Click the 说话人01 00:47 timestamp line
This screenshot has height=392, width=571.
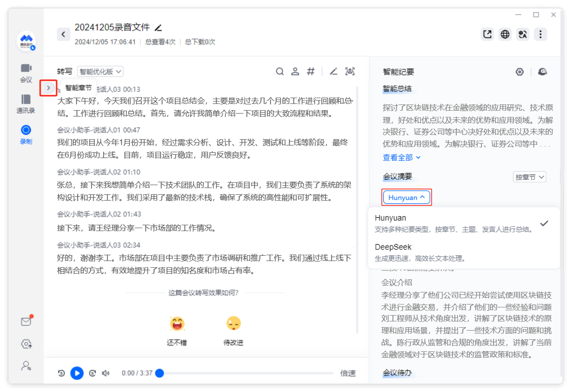click(x=99, y=130)
